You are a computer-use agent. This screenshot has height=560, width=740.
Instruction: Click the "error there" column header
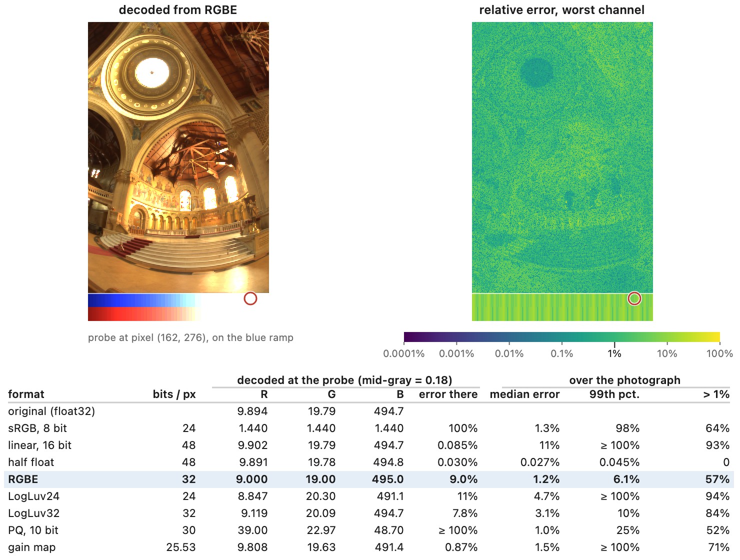(448, 394)
